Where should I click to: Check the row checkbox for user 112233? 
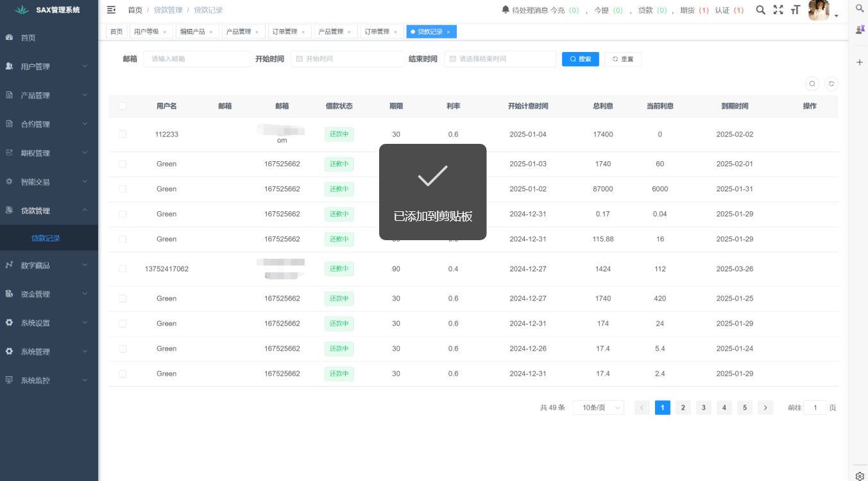pos(123,134)
